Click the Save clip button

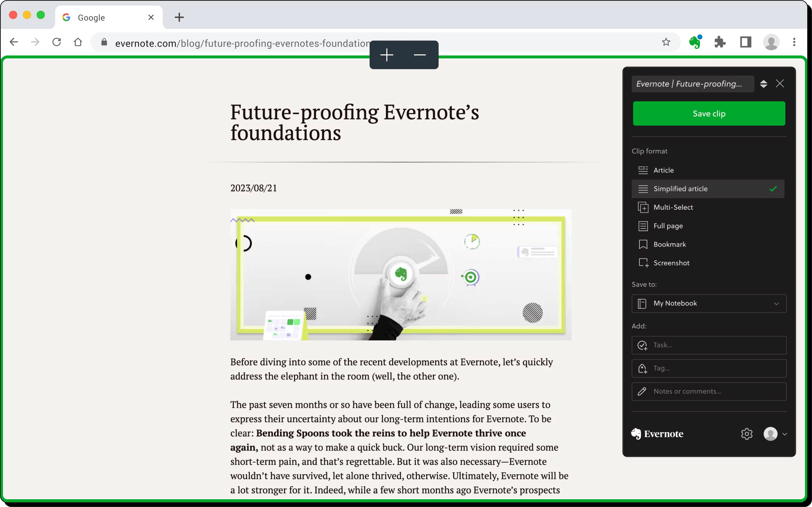(709, 113)
